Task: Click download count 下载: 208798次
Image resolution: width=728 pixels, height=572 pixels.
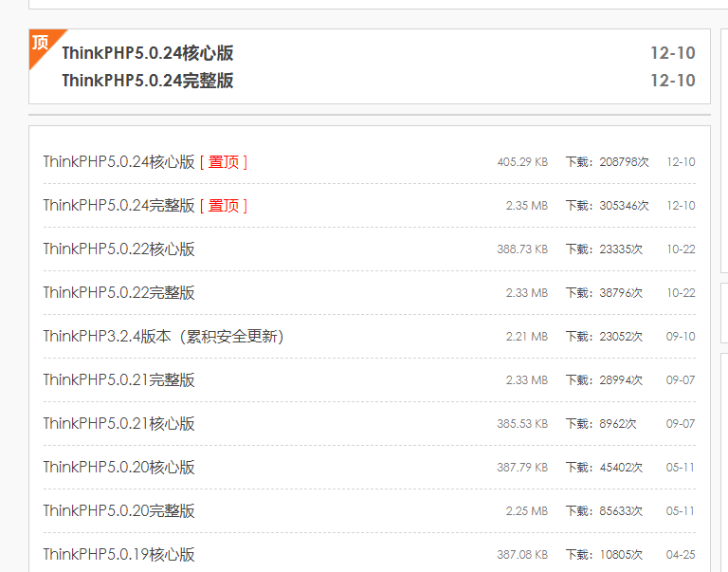Action: coord(607,162)
